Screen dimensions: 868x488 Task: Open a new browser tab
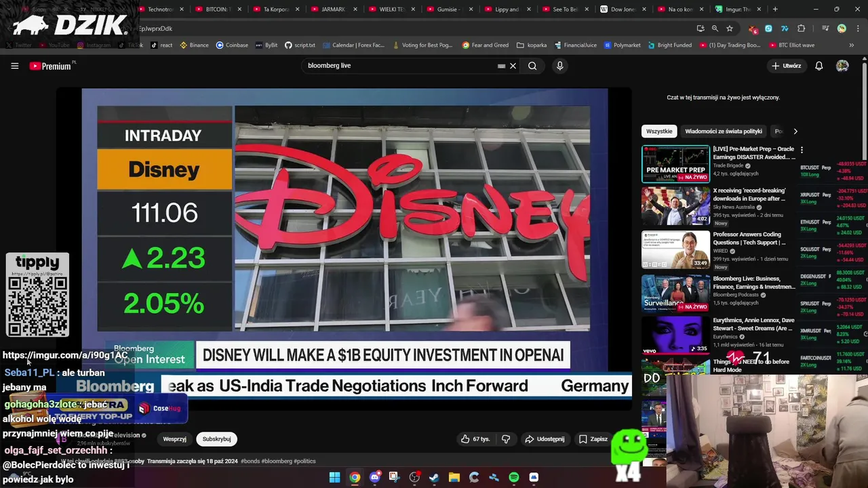coord(775,9)
